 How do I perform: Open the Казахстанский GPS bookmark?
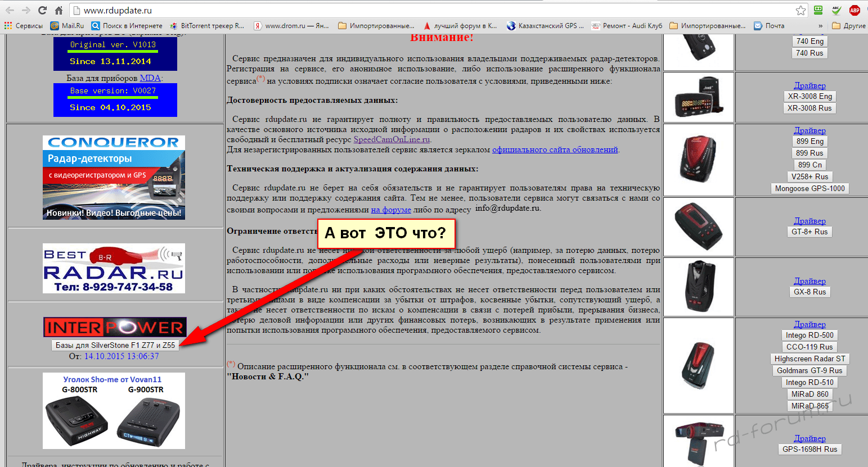click(545, 26)
